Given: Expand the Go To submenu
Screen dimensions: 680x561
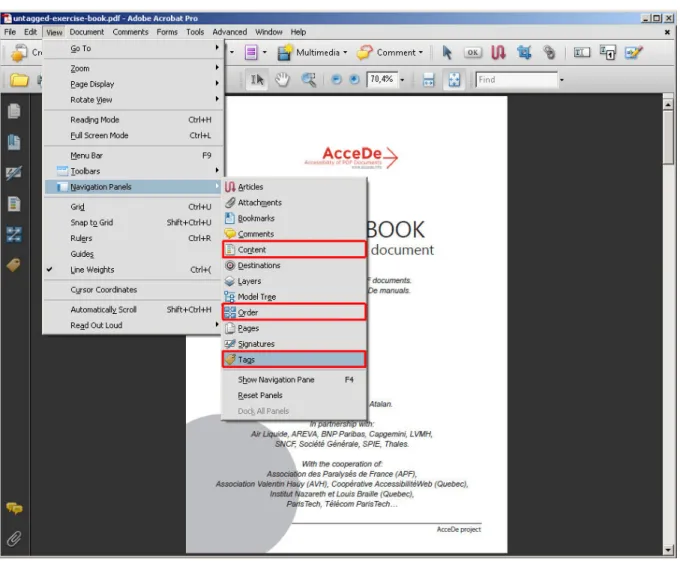Looking at the screenshot, I should coord(133,48).
